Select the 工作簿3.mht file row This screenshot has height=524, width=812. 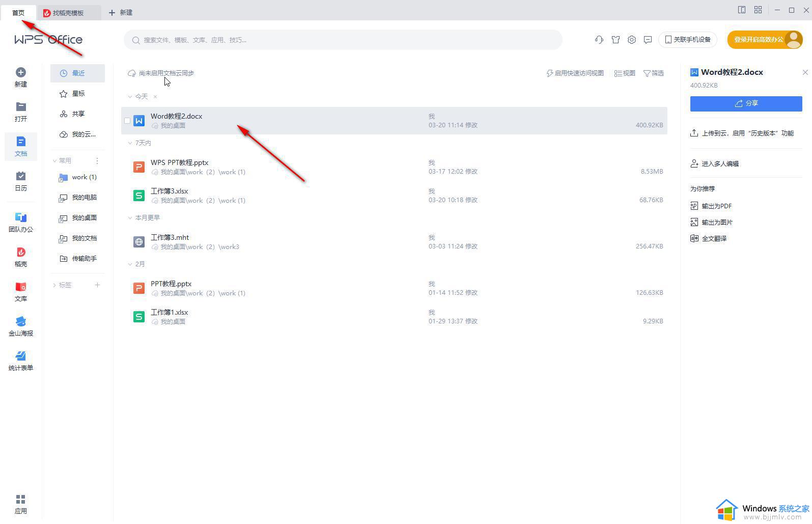[394, 242]
